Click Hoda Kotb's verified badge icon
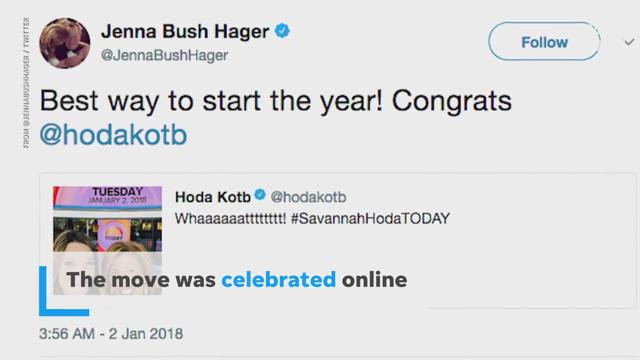The image size is (640, 360). click(260, 195)
